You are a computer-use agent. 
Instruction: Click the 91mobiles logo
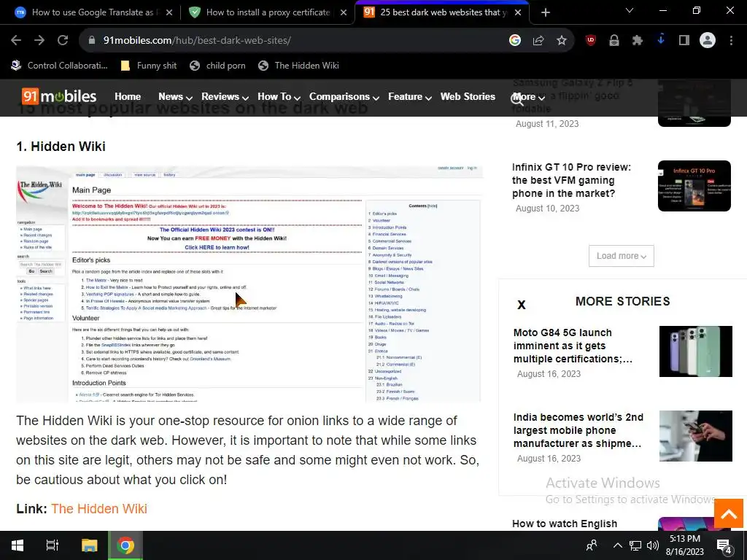point(59,97)
